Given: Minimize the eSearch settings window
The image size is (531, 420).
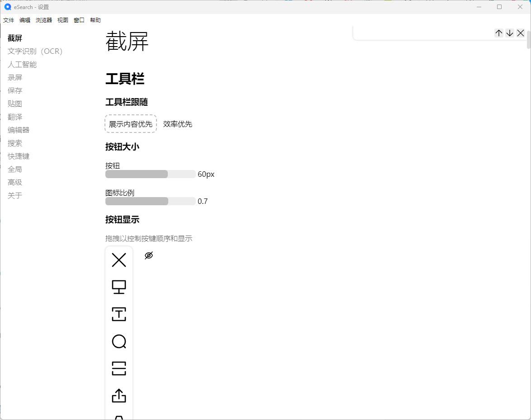Looking at the screenshot, I should [x=479, y=7].
